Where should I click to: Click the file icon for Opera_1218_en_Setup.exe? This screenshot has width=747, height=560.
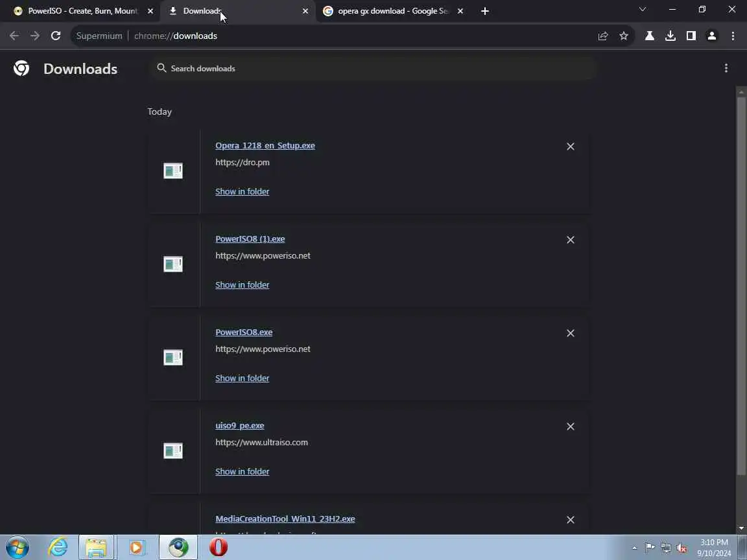173,170
